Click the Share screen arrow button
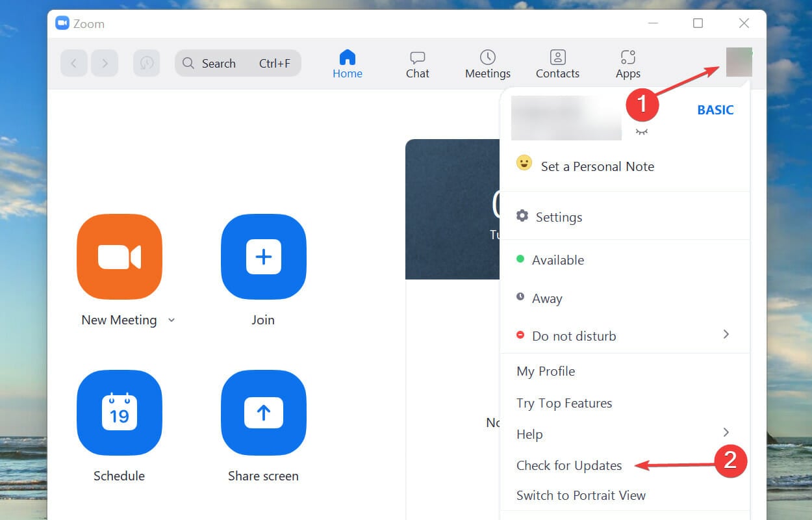The height and width of the screenshot is (520, 812). [x=264, y=413]
